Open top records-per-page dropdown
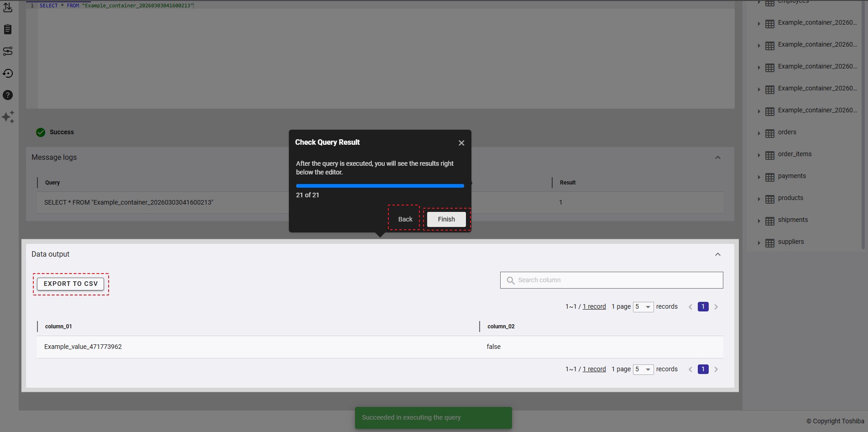The height and width of the screenshot is (432, 868). coord(643,307)
